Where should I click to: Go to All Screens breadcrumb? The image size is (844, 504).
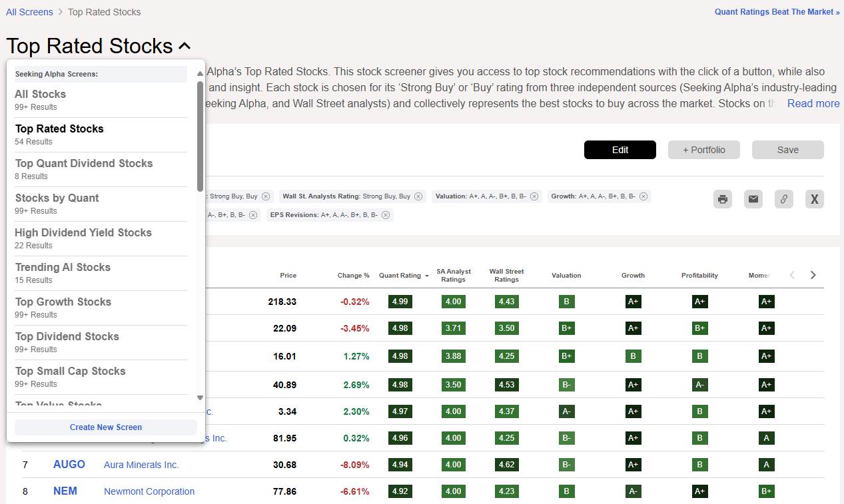[x=29, y=12]
